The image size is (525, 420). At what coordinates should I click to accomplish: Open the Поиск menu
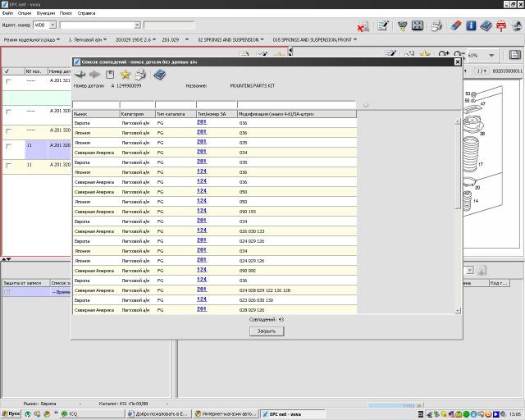pyautogui.click(x=66, y=13)
